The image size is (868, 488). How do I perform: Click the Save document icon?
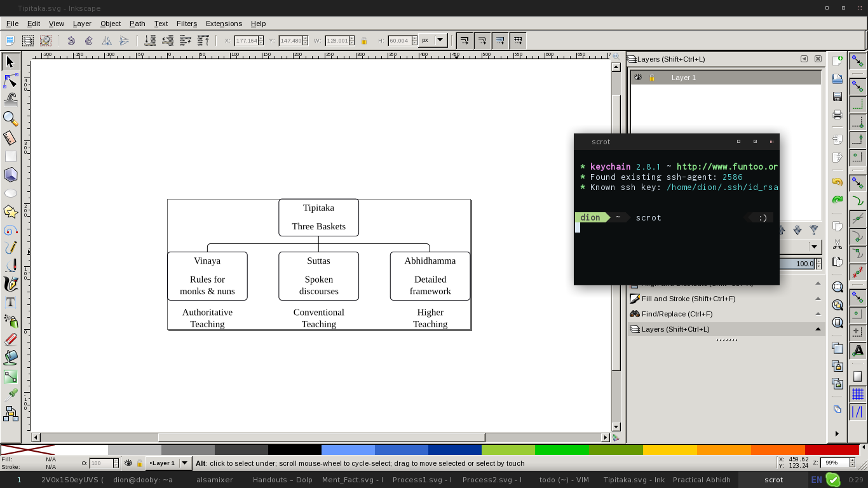click(x=837, y=97)
